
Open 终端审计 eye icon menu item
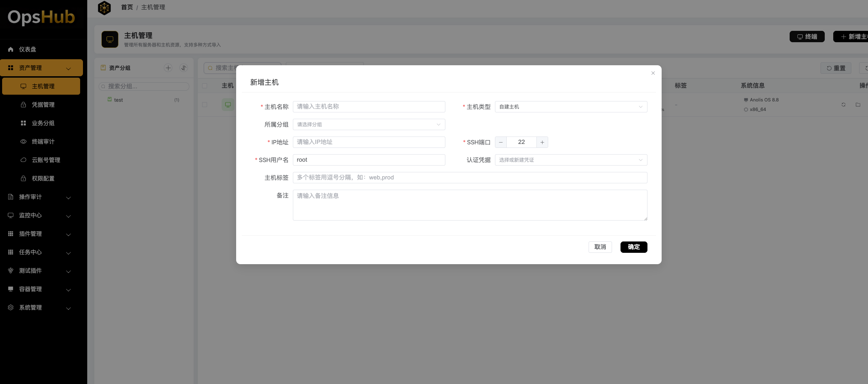point(43,141)
